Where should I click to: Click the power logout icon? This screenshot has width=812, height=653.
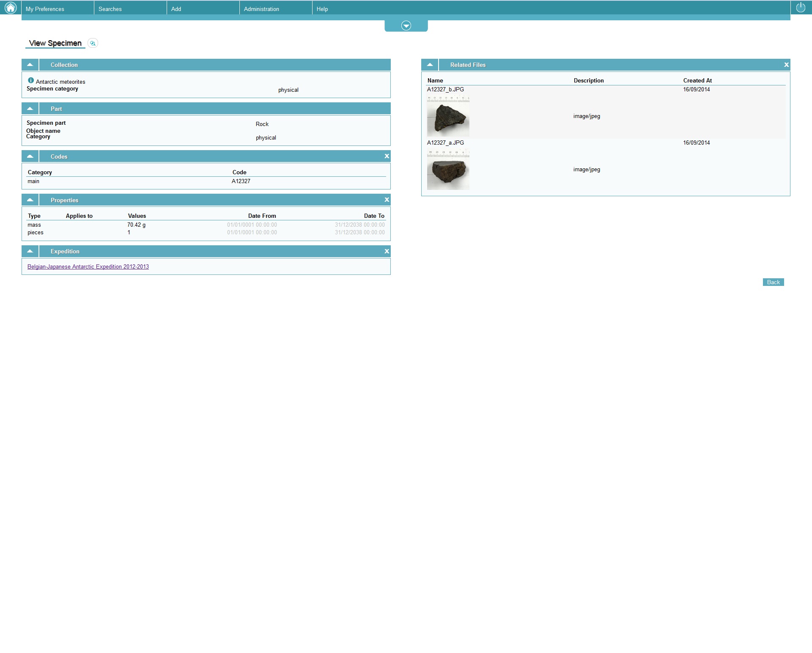click(801, 8)
